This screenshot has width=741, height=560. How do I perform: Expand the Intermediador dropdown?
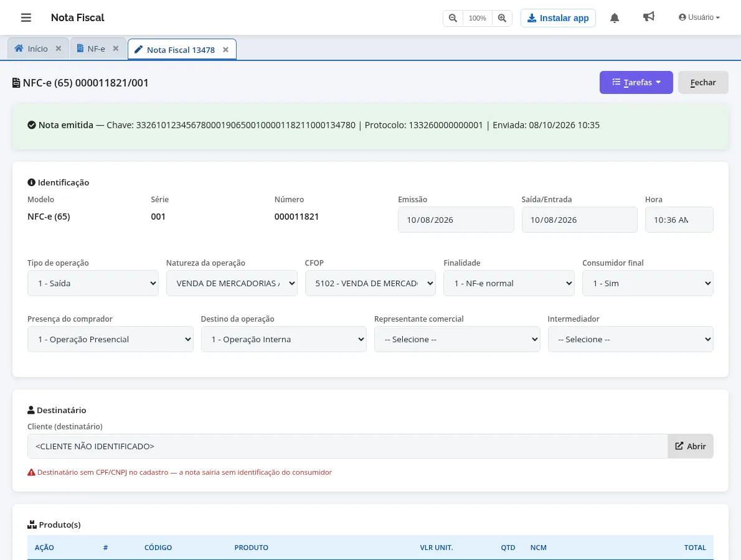[630, 339]
